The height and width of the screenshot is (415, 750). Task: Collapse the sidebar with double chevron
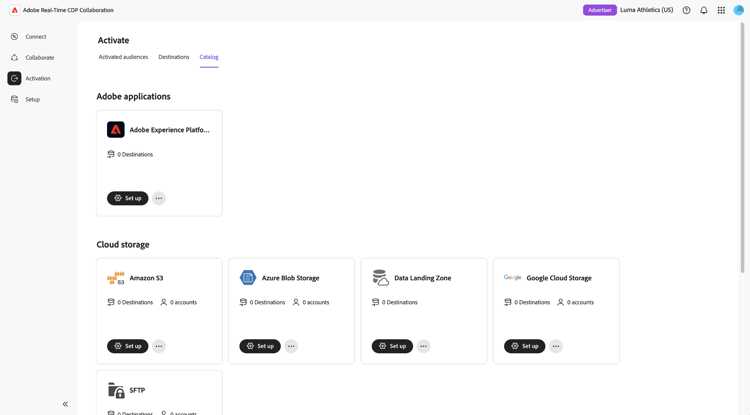click(65, 404)
